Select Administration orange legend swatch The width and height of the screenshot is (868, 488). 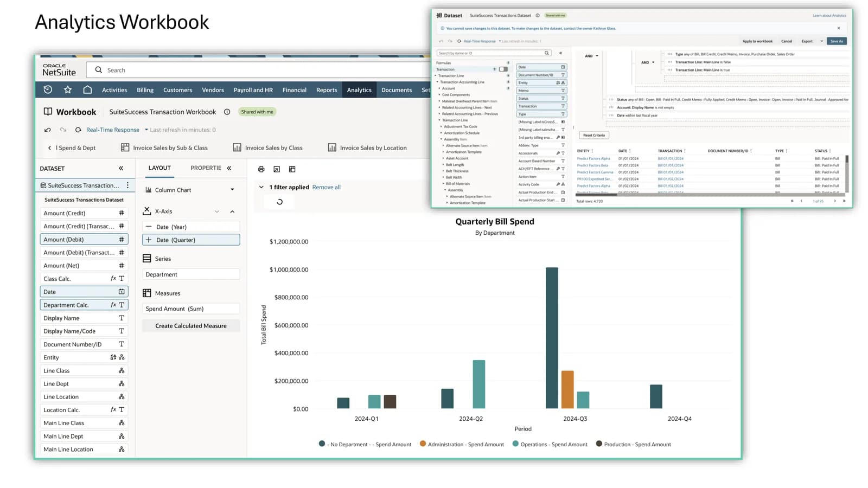(x=423, y=444)
